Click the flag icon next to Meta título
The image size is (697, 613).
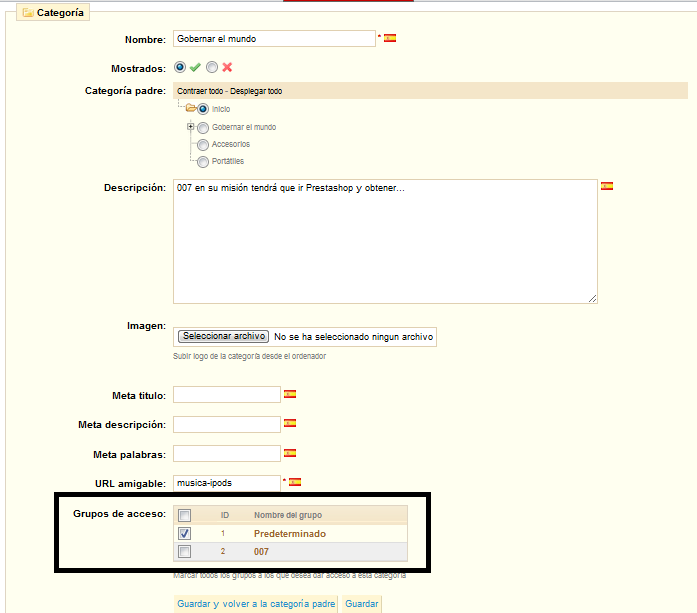(x=290, y=394)
